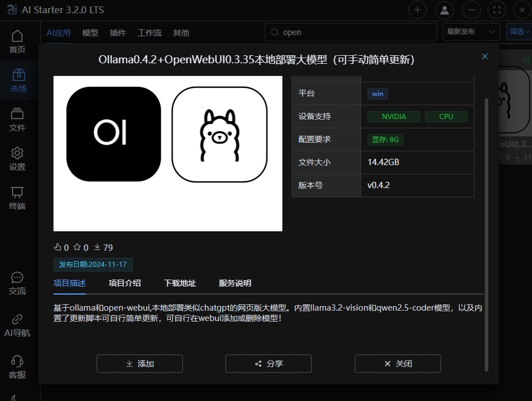
Task: Open 设置 Settings from the sidebar
Action: pyautogui.click(x=17, y=159)
